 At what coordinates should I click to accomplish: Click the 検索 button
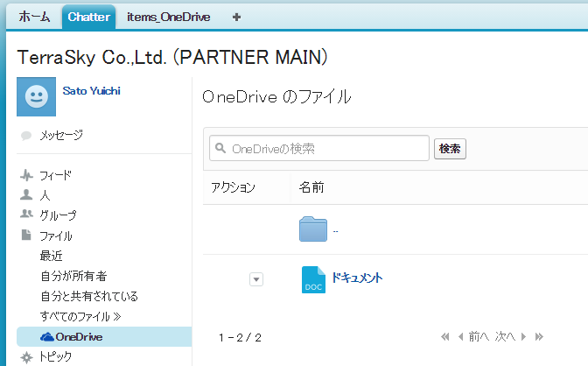click(450, 149)
